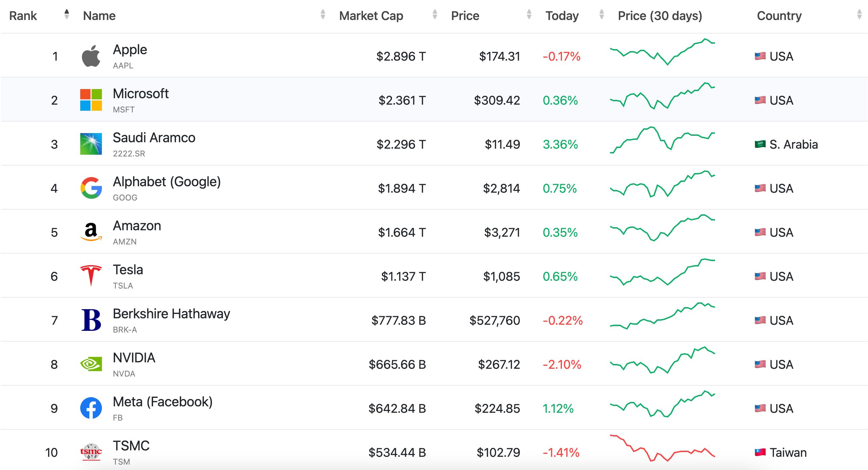Sort by Name using its sort arrows
The image size is (868, 470).
tap(323, 14)
